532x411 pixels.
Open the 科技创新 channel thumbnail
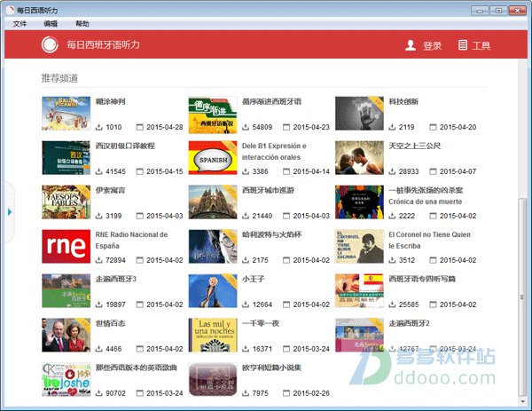click(359, 114)
